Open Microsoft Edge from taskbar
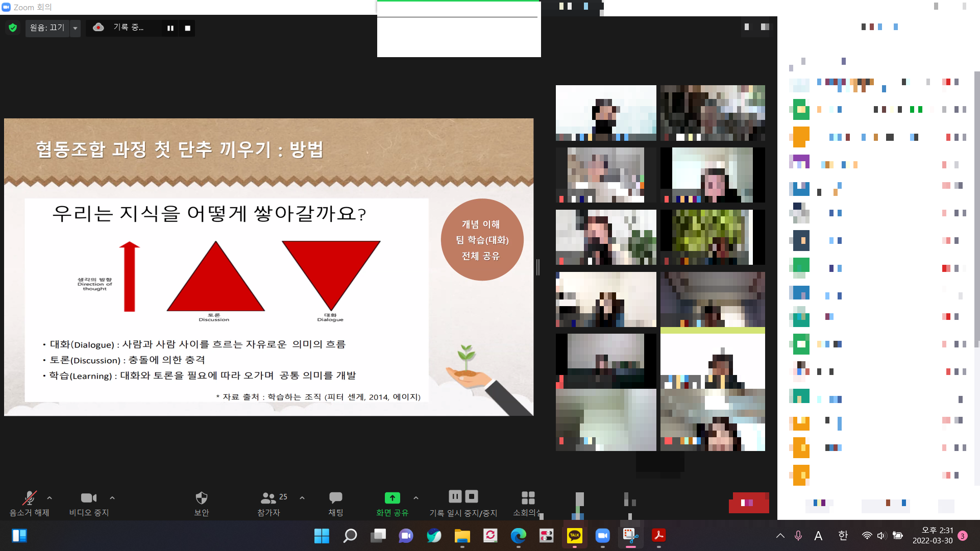The height and width of the screenshot is (551, 980). pyautogui.click(x=519, y=536)
